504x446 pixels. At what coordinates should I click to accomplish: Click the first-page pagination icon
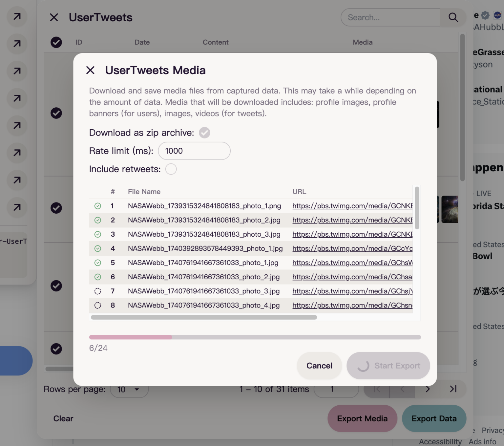(x=376, y=389)
